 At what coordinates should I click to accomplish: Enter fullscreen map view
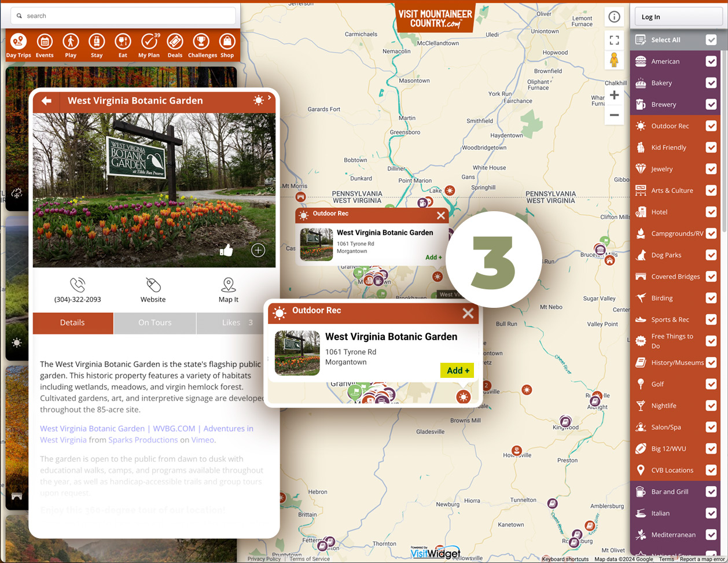614,40
